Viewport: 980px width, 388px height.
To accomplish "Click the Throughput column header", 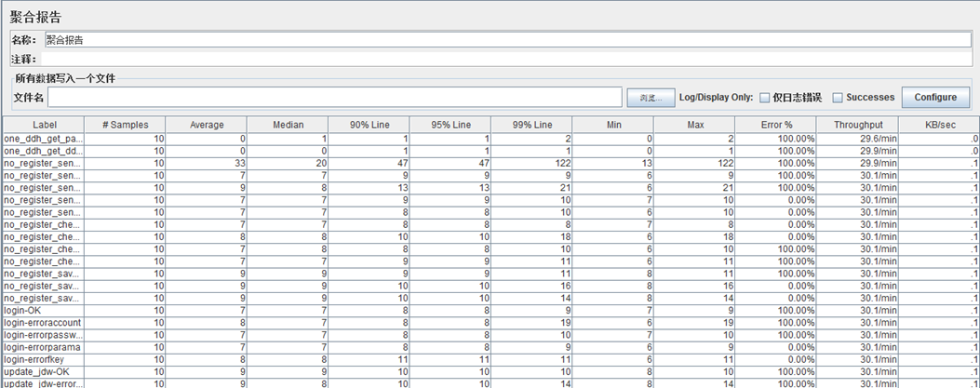I will pyautogui.click(x=857, y=125).
